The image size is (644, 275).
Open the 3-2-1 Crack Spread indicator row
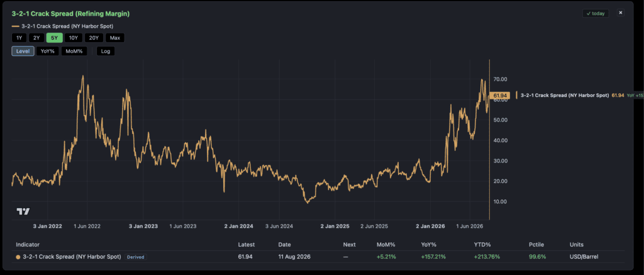(319, 257)
